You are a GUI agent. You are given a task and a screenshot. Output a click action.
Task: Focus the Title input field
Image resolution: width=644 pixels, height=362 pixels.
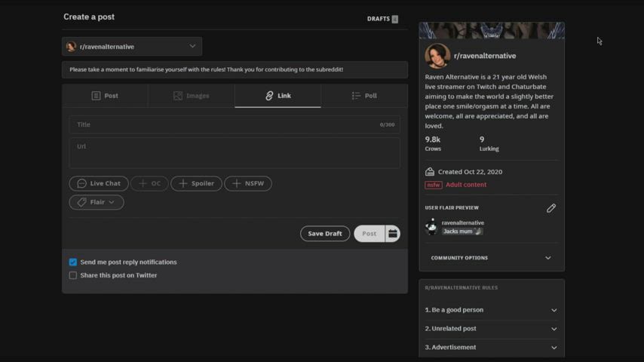tap(235, 124)
